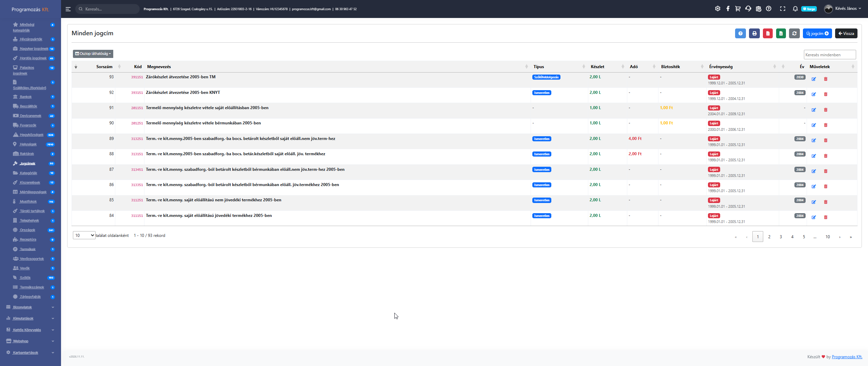Viewport: 868px width, 366px height.
Task: Open the results per page selector
Action: [x=84, y=235]
